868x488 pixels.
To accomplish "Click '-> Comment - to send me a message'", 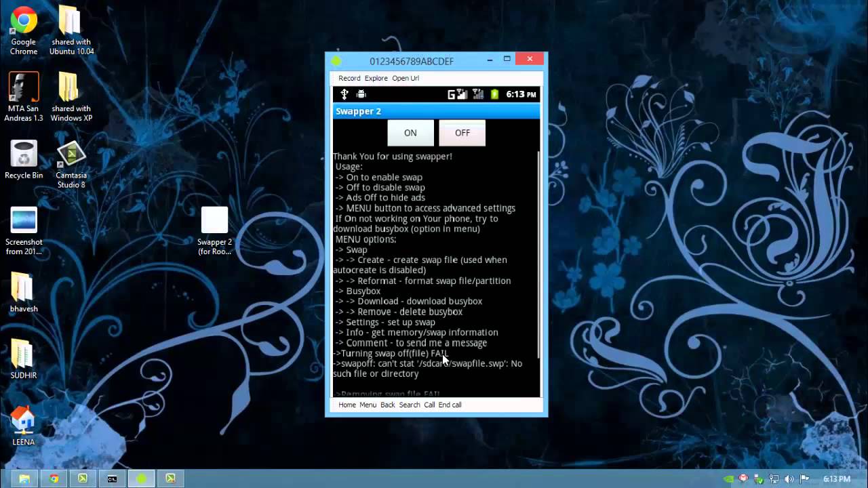I will (411, 343).
